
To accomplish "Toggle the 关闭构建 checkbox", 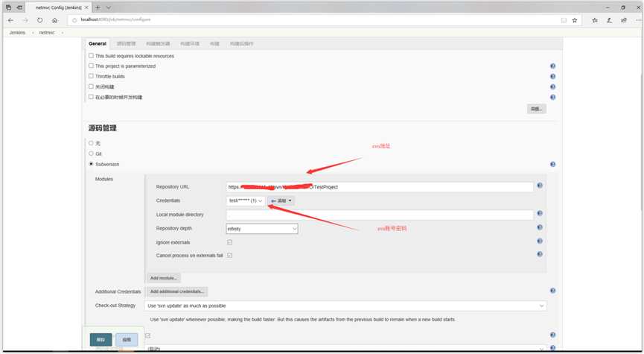I will 91,86.
